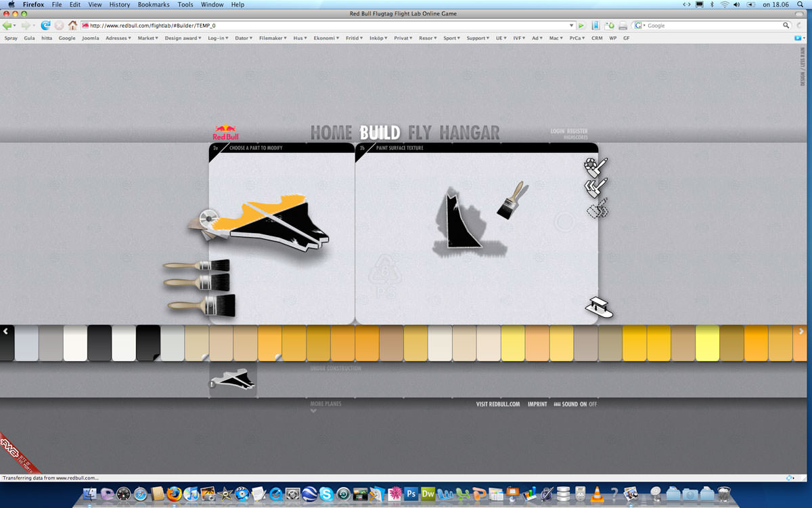Open the Filemaker bookmark dropdown
Screen dimensions: 812x508
pyautogui.click(x=273, y=38)
